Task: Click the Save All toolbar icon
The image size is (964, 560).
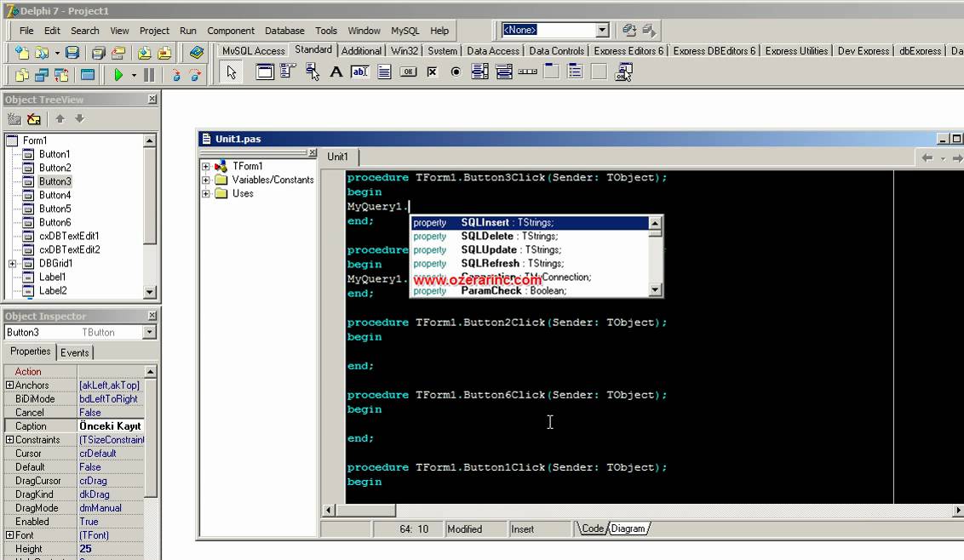Action: 99,53
